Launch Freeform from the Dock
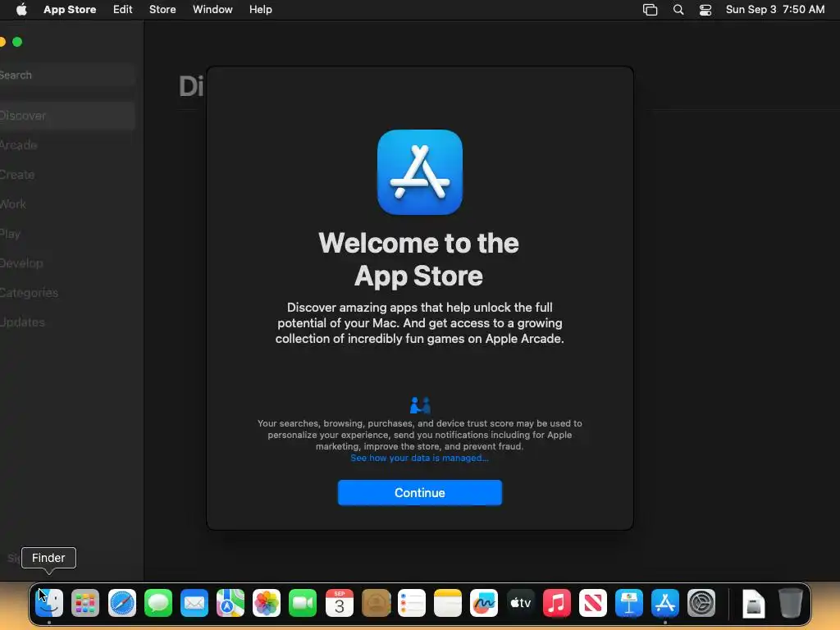Image resolution: width=840 pixels, height=630 pixels. tap(484, 603)
